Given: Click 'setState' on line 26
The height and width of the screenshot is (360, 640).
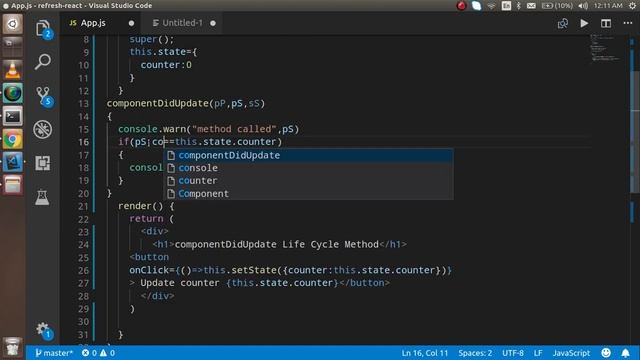Looking at the screenshot, I should [x=254, y=270].
